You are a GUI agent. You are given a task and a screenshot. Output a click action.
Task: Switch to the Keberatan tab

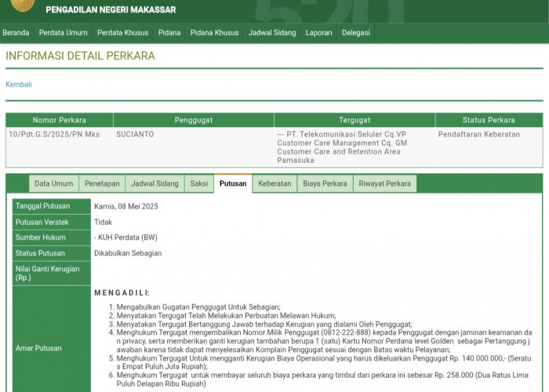point(274,183)
